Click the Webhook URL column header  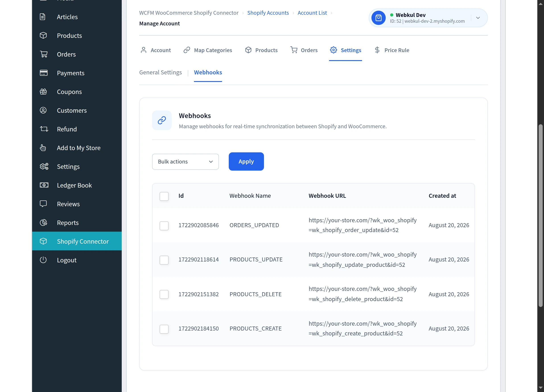coord(327,196)
